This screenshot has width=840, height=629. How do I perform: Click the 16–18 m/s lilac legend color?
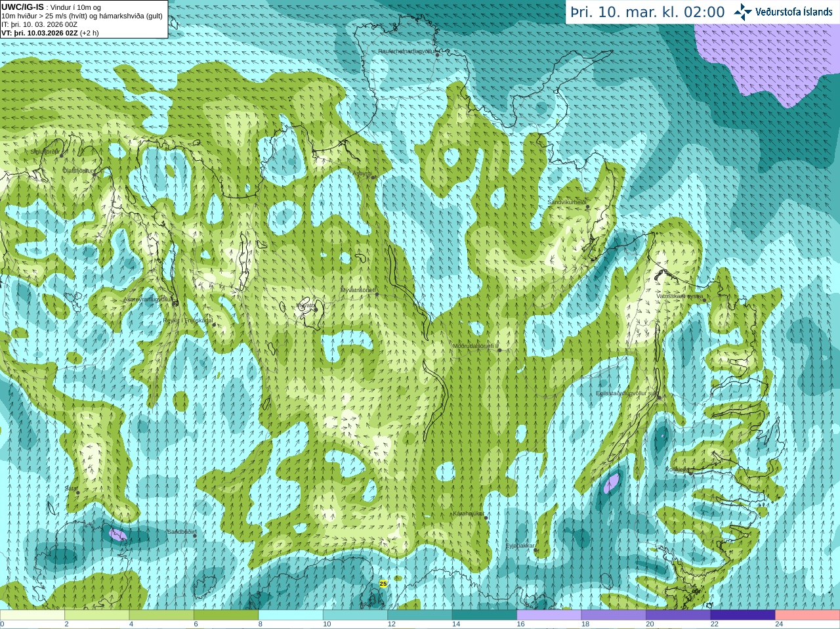coord(549,615)
